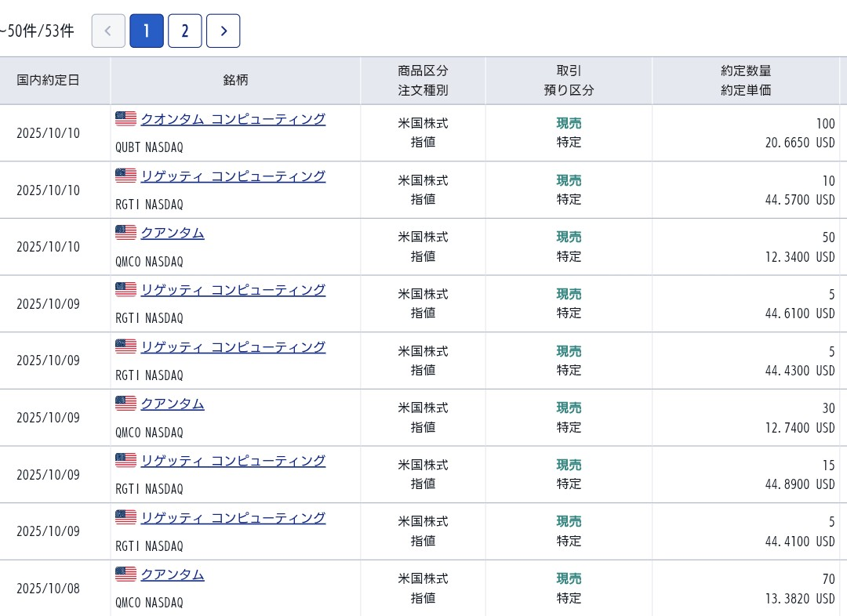The height and width of the screenshot is (616, 847).
Task: Go to previous page arrow button
Action: pos(108,31)
